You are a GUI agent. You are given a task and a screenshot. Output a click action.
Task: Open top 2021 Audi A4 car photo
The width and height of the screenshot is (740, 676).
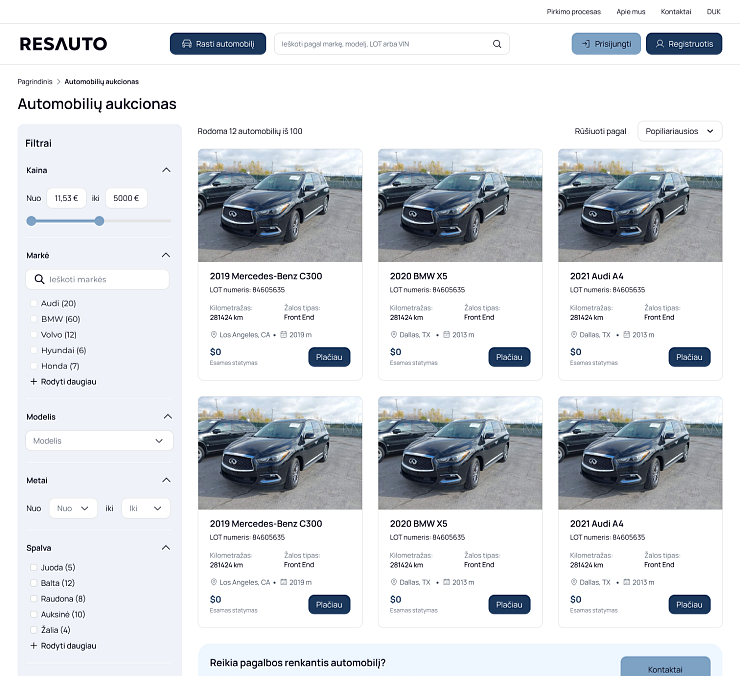(x=640, y=205)
